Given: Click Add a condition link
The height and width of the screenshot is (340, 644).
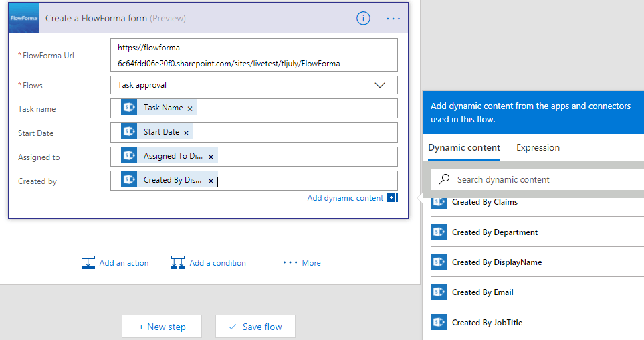Looking at the screenshot, I should 218,263.
